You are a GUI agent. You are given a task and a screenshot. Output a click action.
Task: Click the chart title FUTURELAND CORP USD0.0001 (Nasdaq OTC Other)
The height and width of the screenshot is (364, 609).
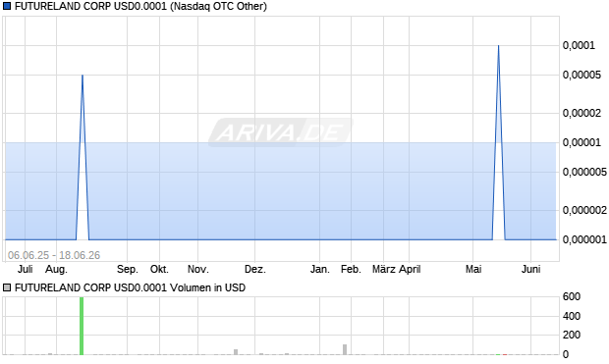(140, 6)
